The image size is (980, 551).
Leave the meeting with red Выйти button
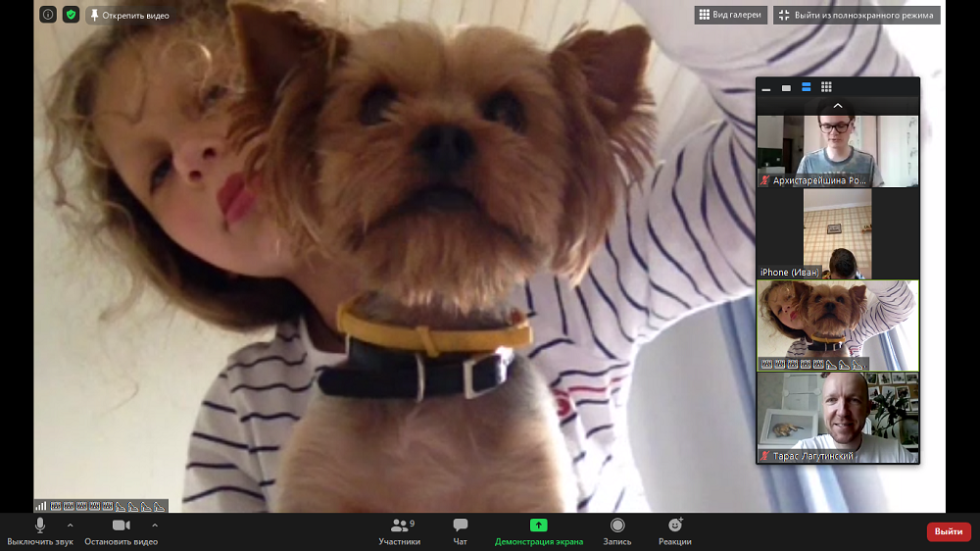[x=948, y=531]
